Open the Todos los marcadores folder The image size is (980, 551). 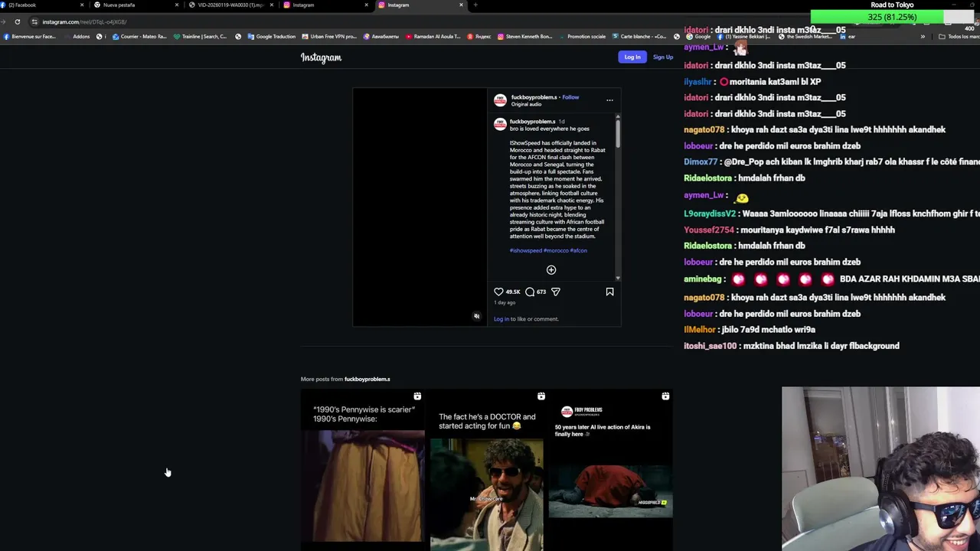pos(959,37)
